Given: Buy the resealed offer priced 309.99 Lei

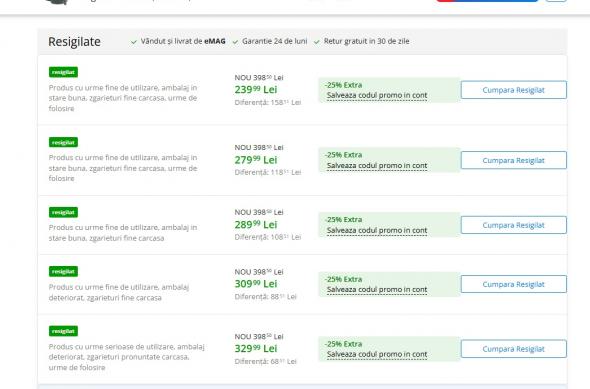Looking at the screenshot, I should point(514,284).
